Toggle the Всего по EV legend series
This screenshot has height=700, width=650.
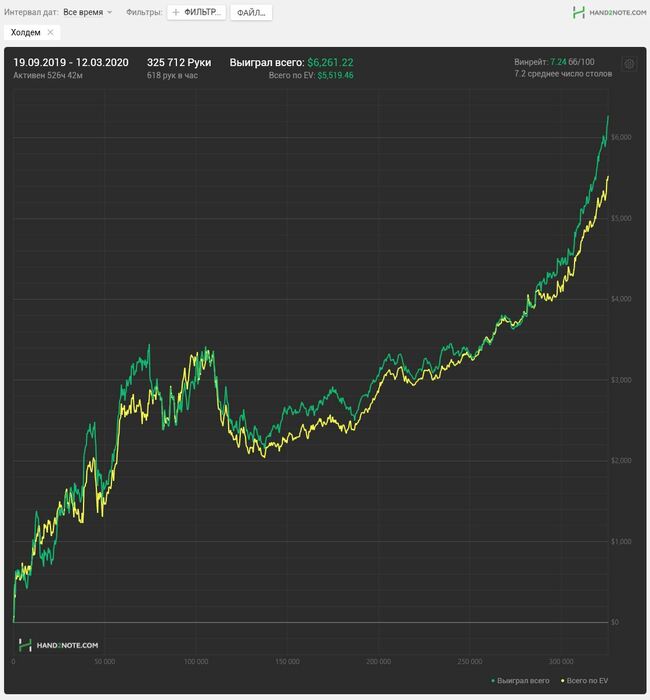[x=584, y=681]
